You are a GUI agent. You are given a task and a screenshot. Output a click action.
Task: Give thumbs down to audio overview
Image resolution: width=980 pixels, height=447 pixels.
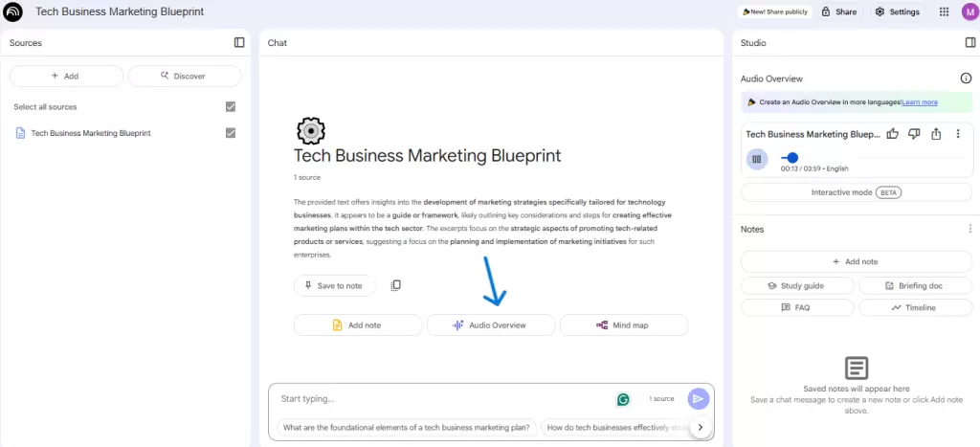click(914, 134)
